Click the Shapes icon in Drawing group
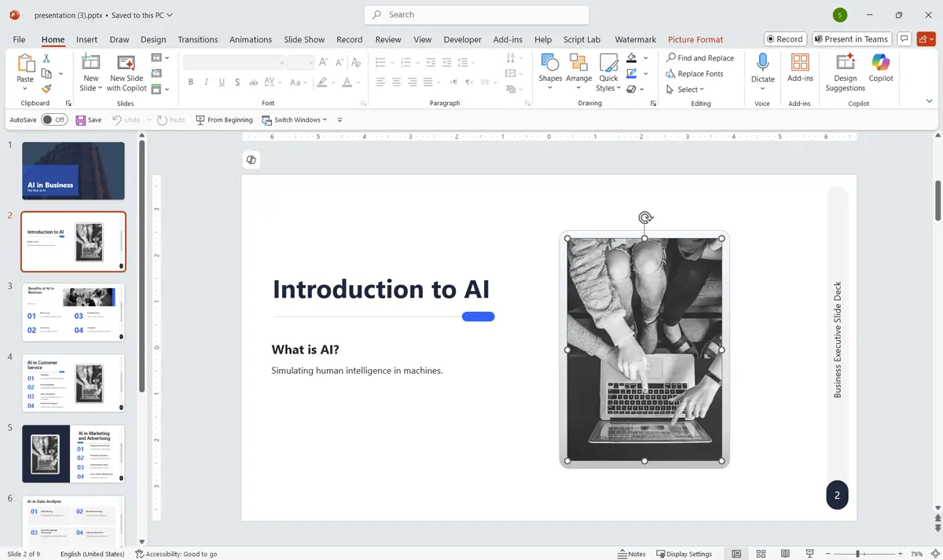Viewport: 943px width, 560px height. pos(550,63)
